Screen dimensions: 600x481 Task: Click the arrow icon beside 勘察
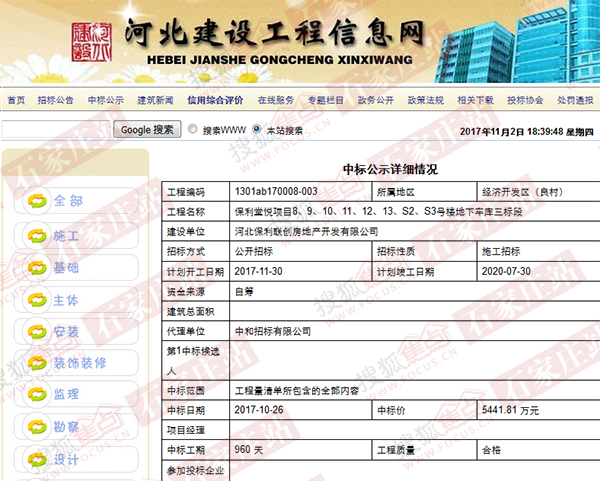click(x=37, y=427)
